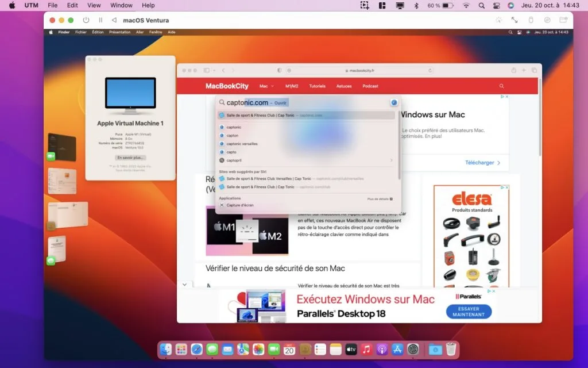Open the Podcast tab on MacBookCity
The height and width of the screenshot is (368, 588).
pos(370,86)
